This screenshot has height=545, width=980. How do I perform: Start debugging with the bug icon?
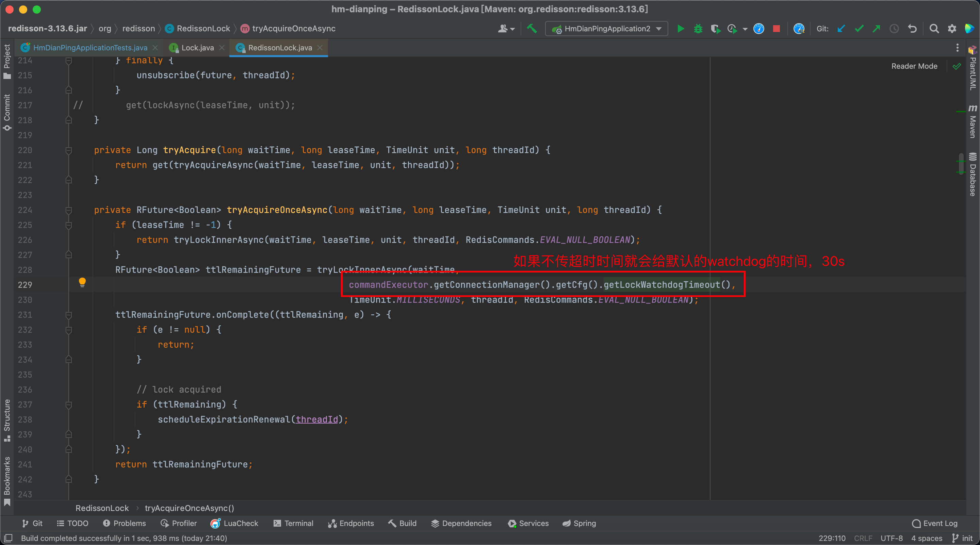(x=698, y=29)
